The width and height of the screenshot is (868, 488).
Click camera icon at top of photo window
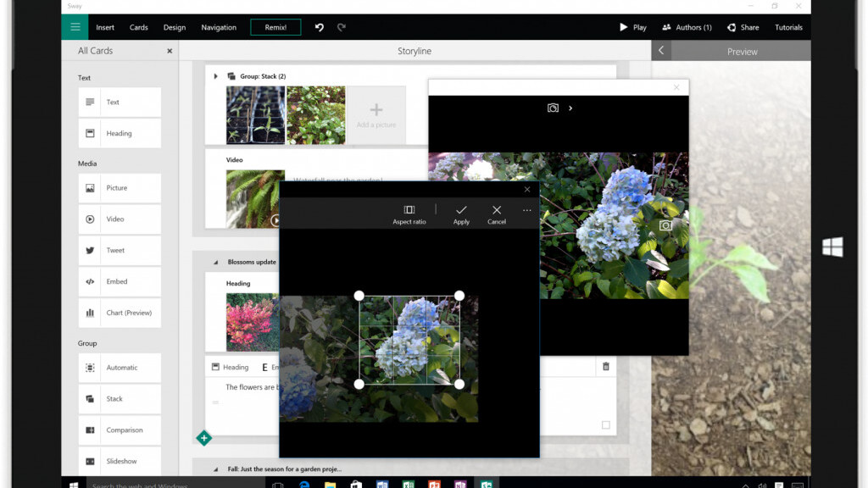[x=553, y=108]
